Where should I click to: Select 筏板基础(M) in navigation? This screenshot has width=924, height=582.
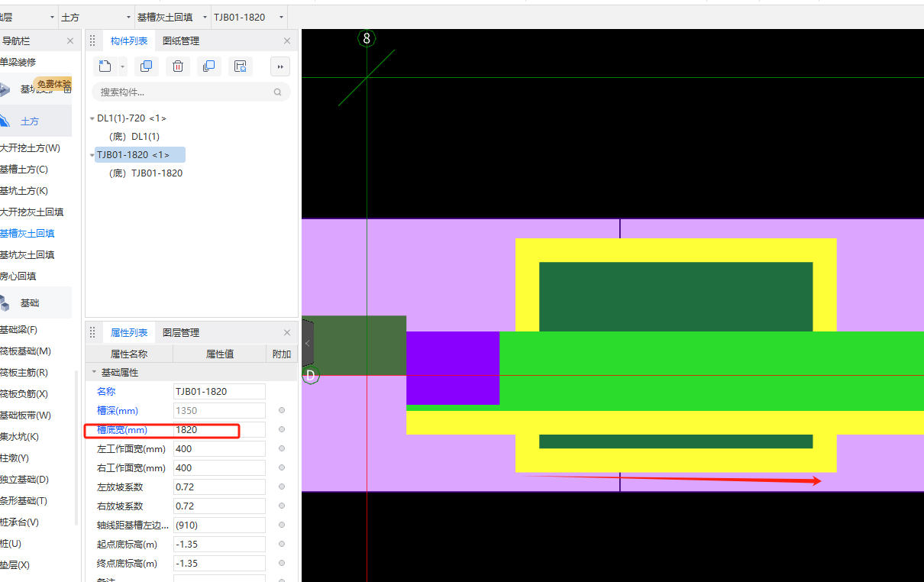25,351
